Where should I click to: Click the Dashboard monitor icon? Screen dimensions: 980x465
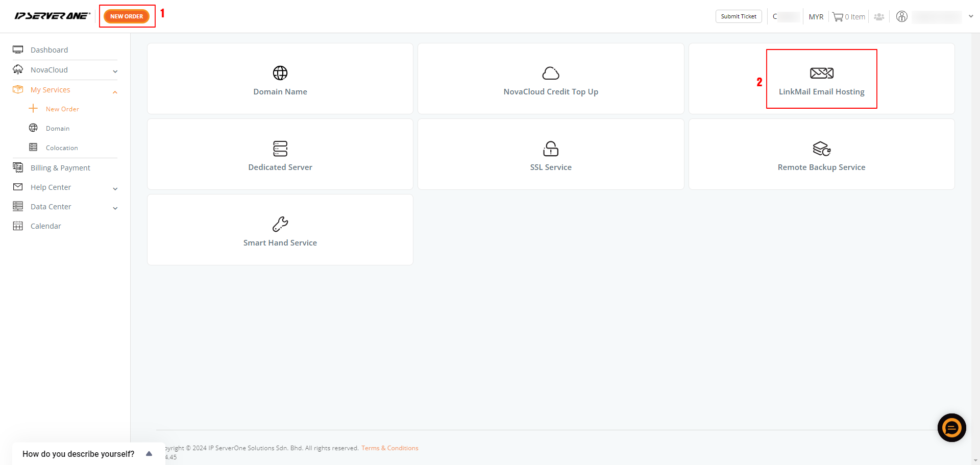[18, 50]
